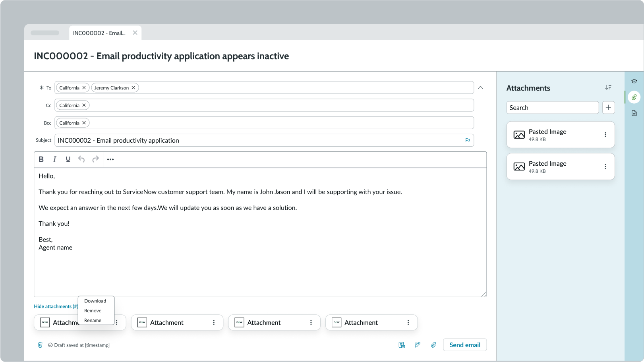This screenshot has height=362, width=644.
Task: Attach a file using footer paperclip icon
Action: pos(433,345)
